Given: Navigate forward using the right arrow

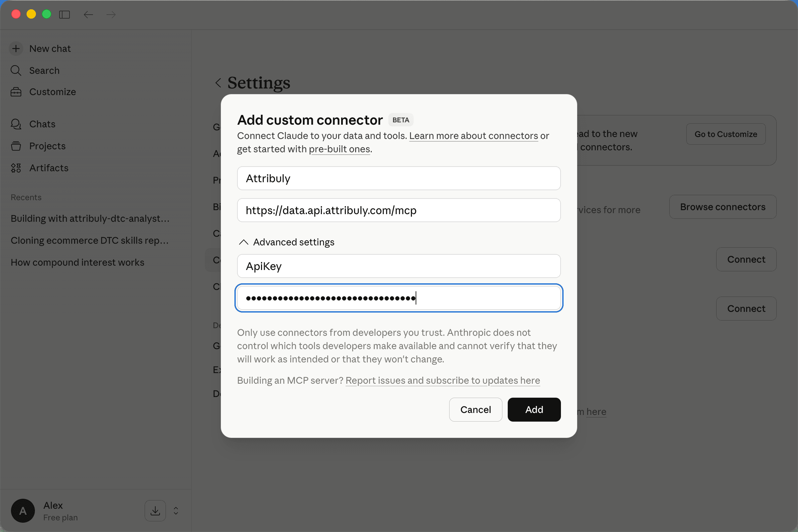Looking at the screenshot, I should pyautogui.click(x=110, y=14).
